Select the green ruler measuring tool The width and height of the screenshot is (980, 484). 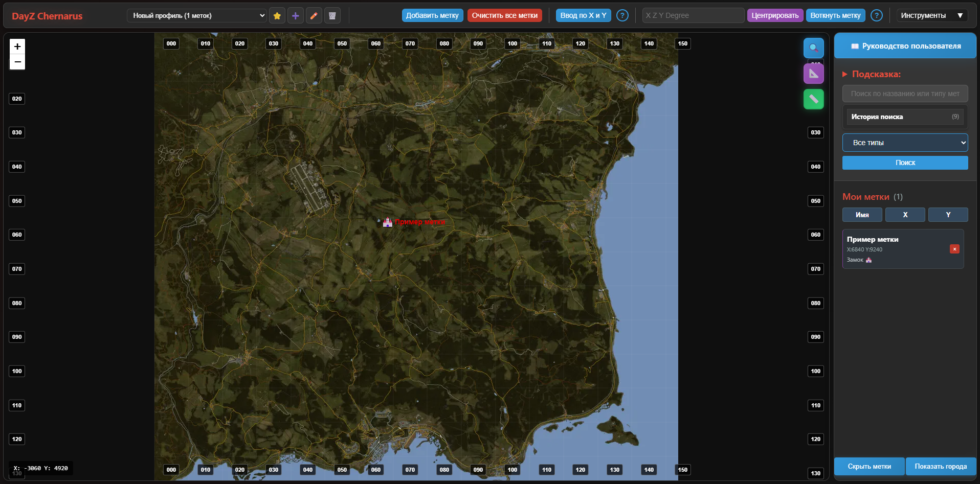[x=813, y=99]
